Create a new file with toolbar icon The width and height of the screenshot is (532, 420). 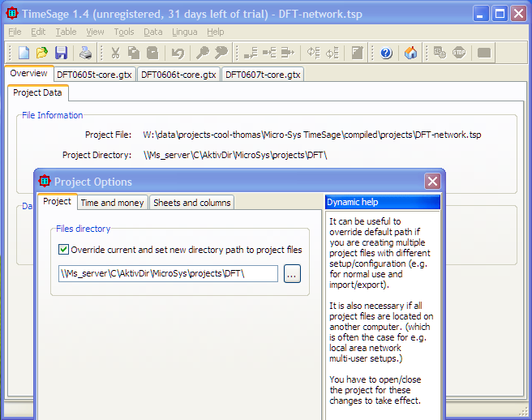pyautogui.click(x=24, y=53)
